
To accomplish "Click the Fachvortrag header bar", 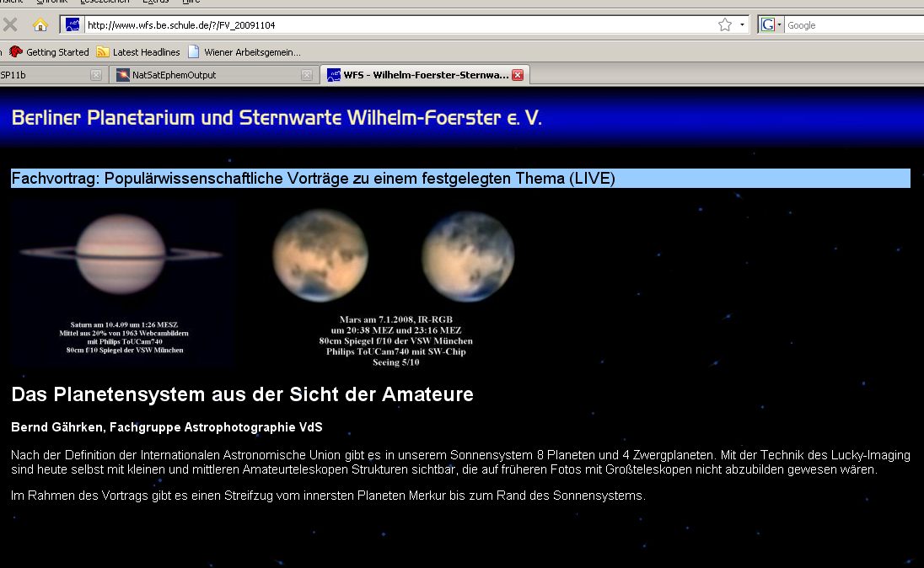I will (x=460, y=179).
